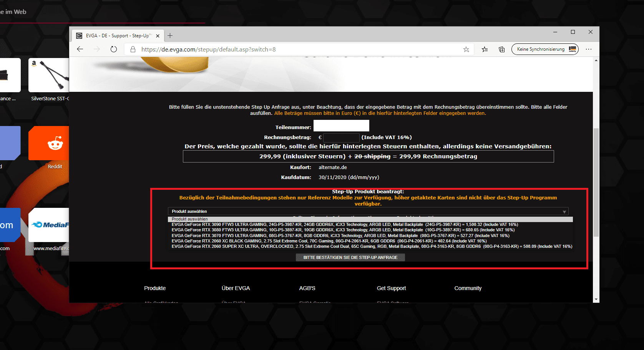Confirm the Step-Up request button
The width and height of the screenshot is (644, 350).
(350, 257)
